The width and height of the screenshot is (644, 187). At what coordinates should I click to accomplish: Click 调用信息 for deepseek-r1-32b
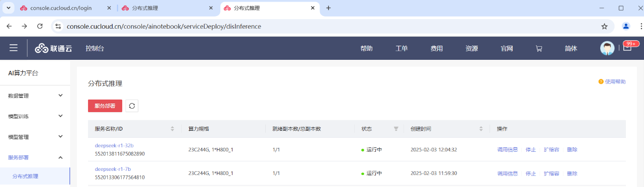coord(507,149)
